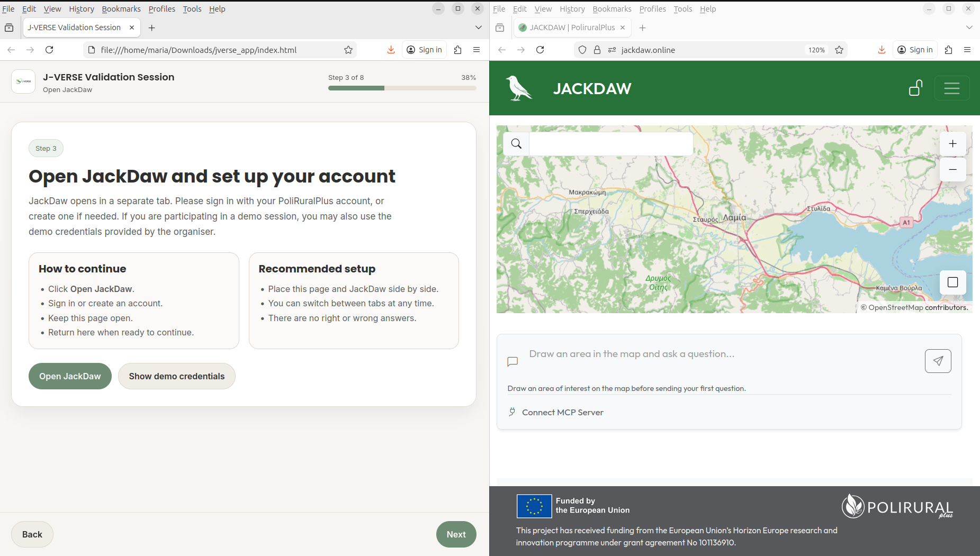Open recent browsing view in the JackDaw window
This screenshot has height=556, width=980.
[x=500, y=28]
